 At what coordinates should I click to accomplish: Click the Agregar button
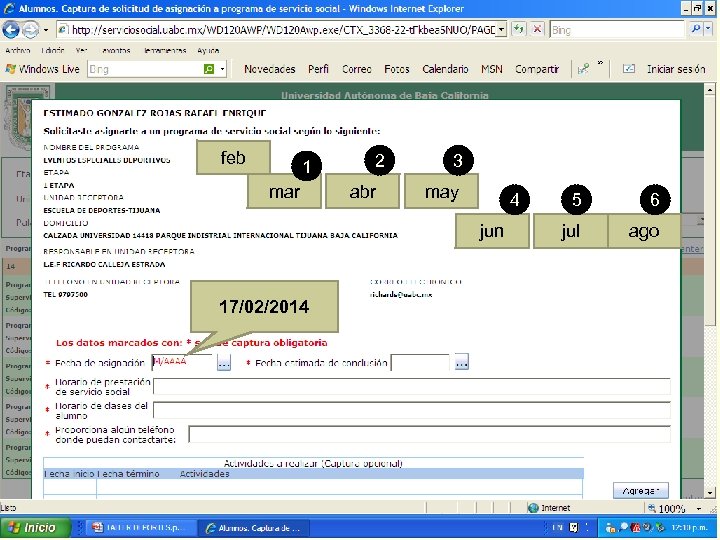coord(641,491)
